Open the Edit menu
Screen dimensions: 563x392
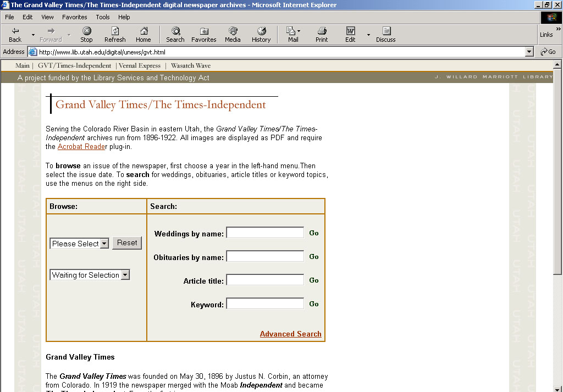(x=27, y=17)
